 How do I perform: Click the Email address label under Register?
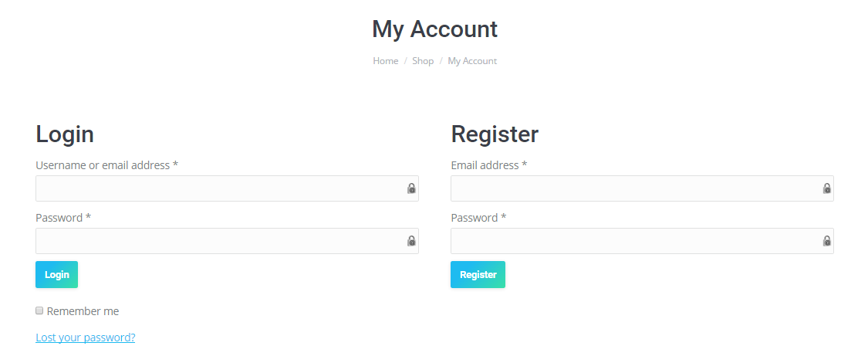pyautogui.click(x=488, y=165)
